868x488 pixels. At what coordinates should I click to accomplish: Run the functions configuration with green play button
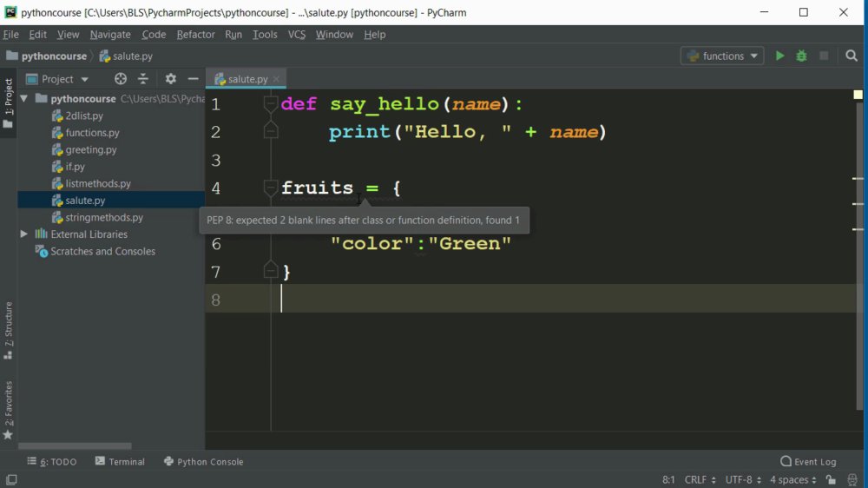click(779, 56)
